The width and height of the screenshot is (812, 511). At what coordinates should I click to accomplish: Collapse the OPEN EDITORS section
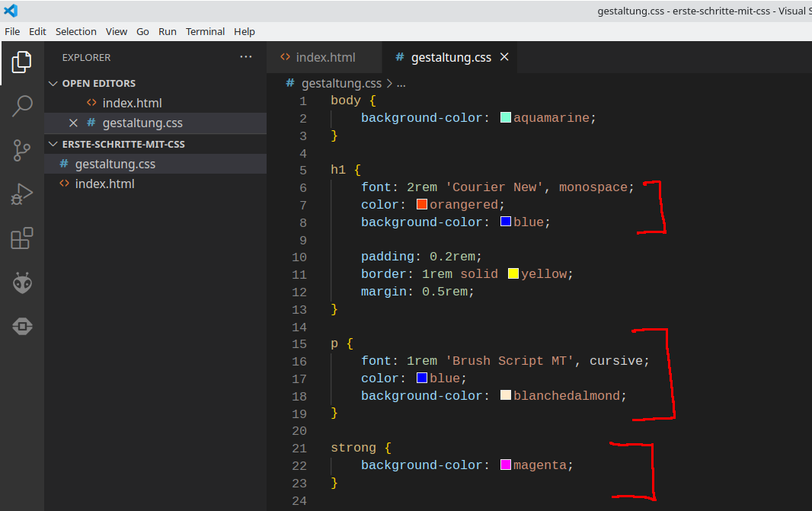point(53,83)
